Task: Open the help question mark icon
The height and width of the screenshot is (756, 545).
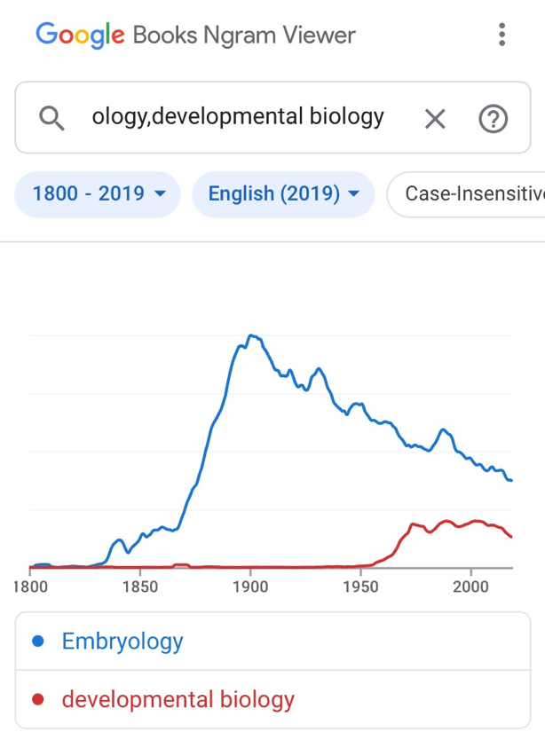Action: [493, 118]
